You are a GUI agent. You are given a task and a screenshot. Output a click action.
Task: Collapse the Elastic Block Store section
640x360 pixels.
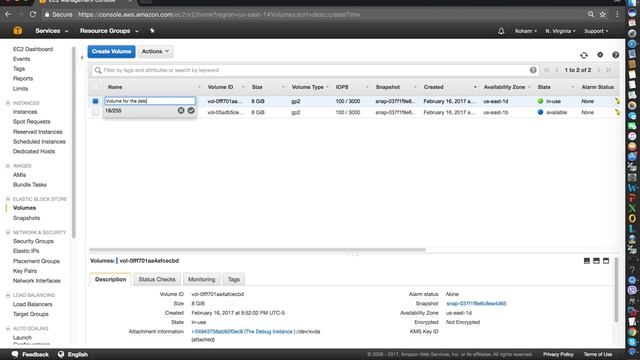(8, 199)
